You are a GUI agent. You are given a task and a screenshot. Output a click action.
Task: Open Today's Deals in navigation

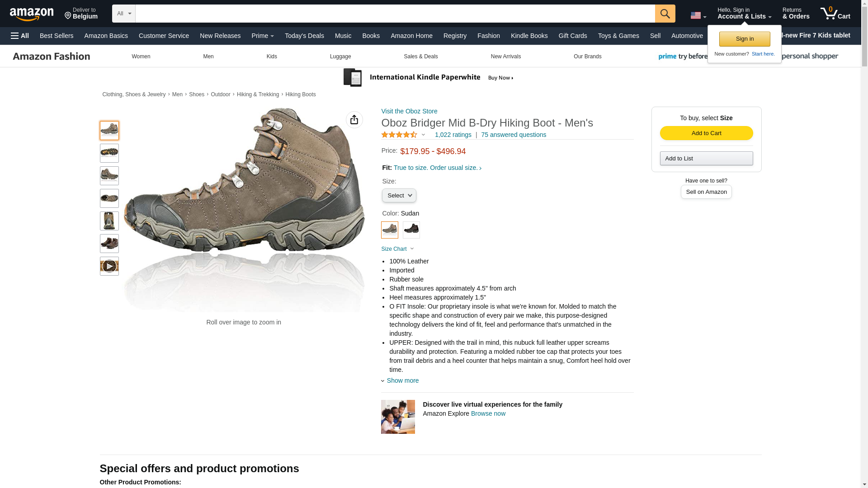304,36
